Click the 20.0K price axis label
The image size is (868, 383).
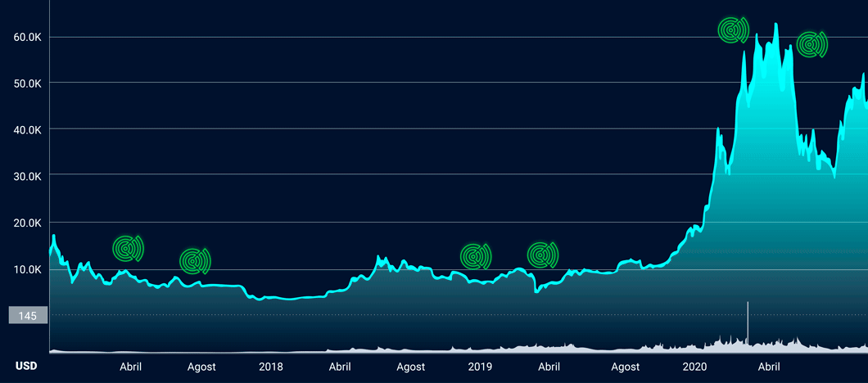[28, 223]
